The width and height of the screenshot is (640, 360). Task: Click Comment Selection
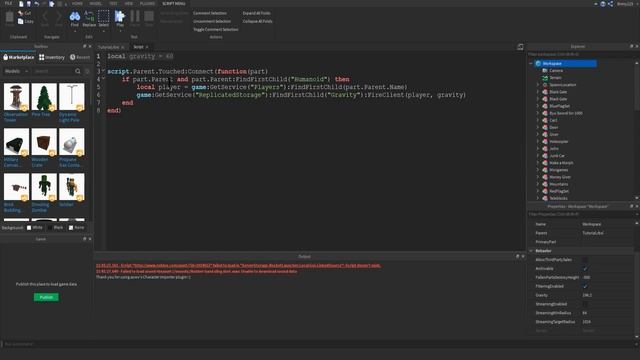pos(210,13)
